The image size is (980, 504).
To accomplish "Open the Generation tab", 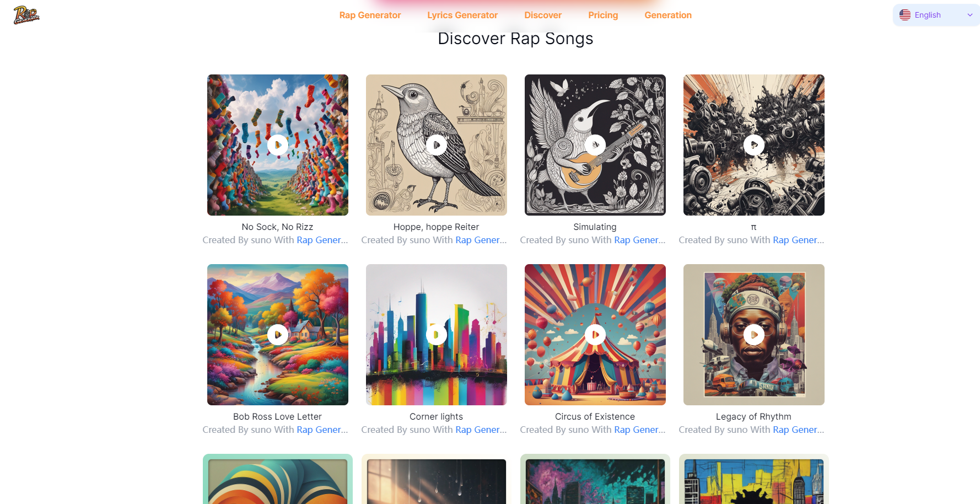I will coord(667,15).
